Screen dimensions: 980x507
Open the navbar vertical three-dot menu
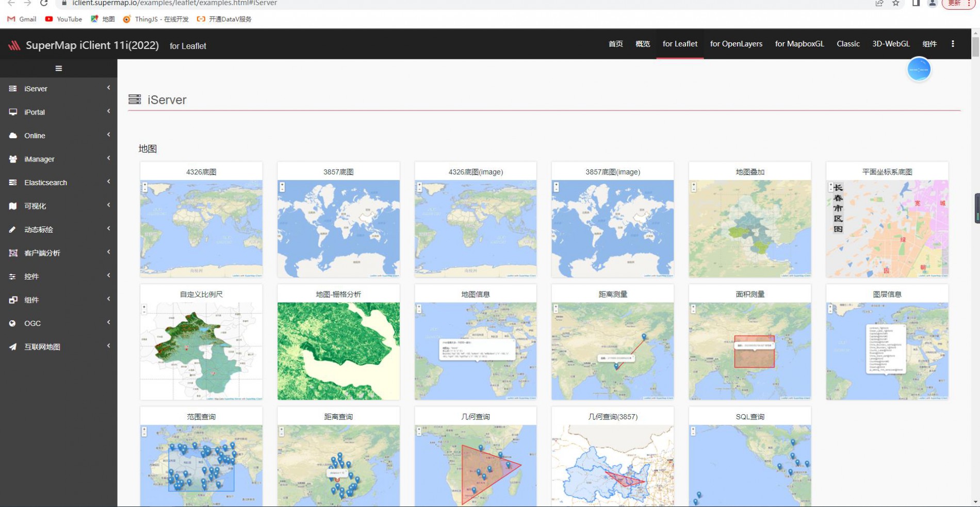(x=953, y=44)
